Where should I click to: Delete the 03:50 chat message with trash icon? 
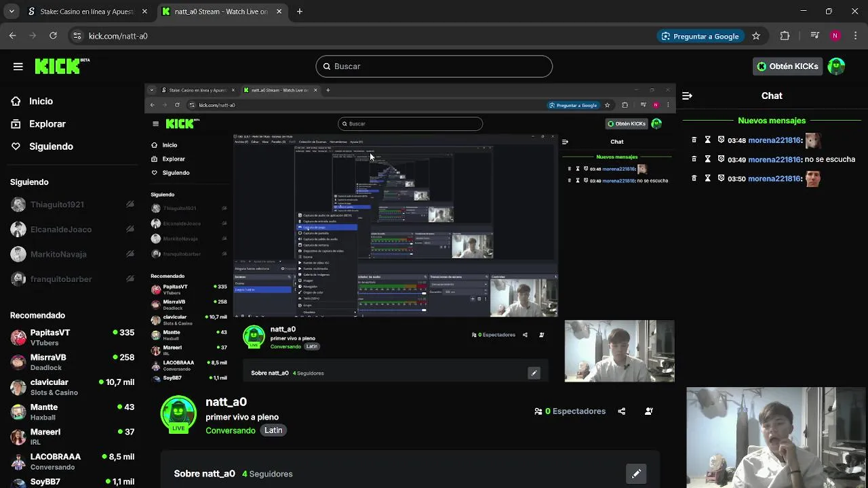[x=694, y=178]
